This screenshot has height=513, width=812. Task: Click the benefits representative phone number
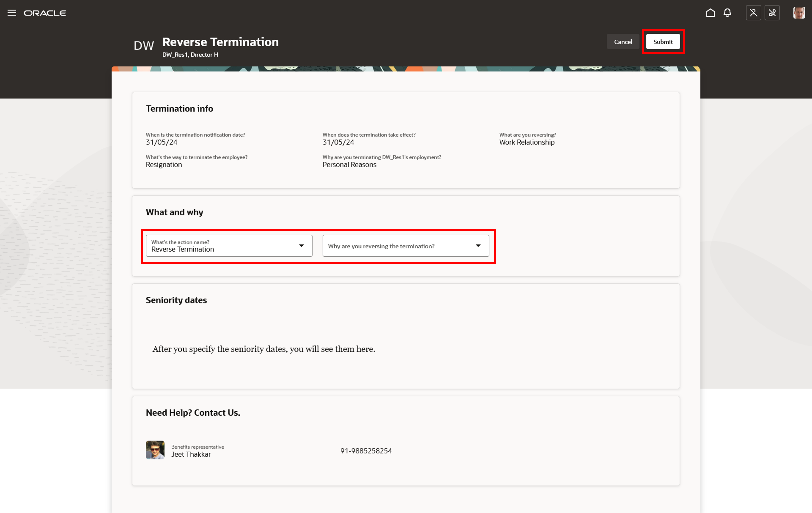(366, 451)
